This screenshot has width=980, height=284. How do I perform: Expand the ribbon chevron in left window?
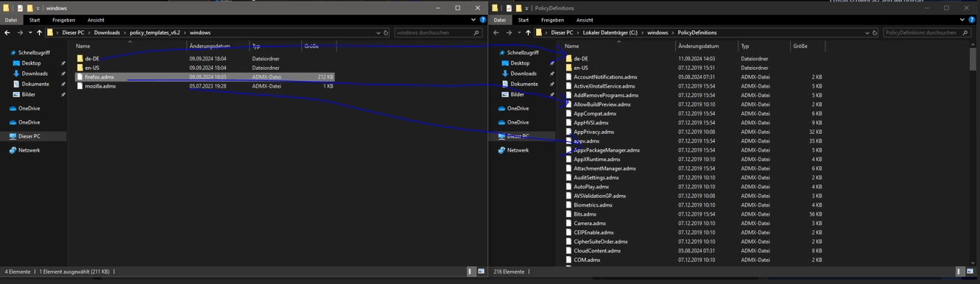click(x=473, y=20)
